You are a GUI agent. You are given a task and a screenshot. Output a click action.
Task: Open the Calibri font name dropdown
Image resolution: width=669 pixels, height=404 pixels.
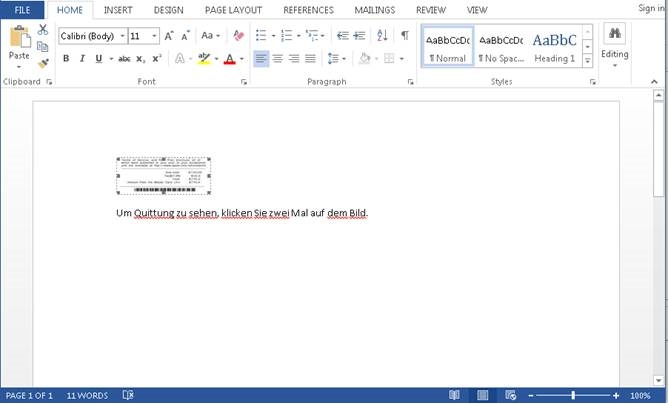click(x=122, y=36)
